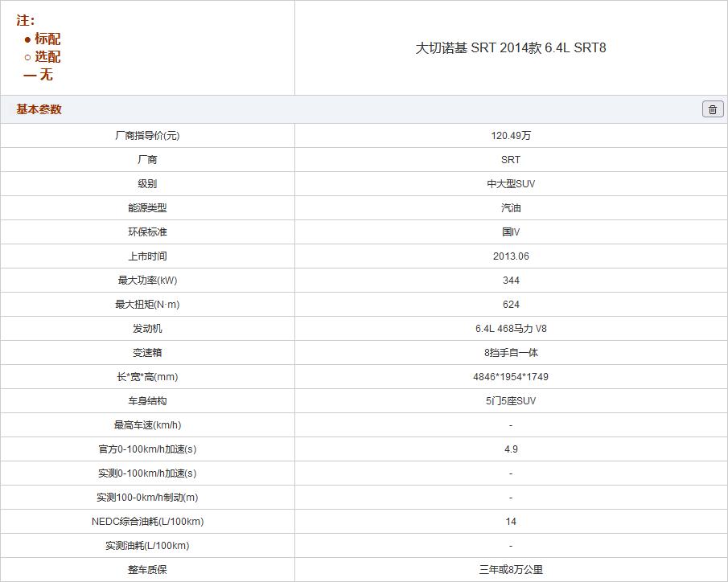Select the 最大功率(kW) row label
Image resolution: width=728 pixels, height=582 pixels.
147,281
